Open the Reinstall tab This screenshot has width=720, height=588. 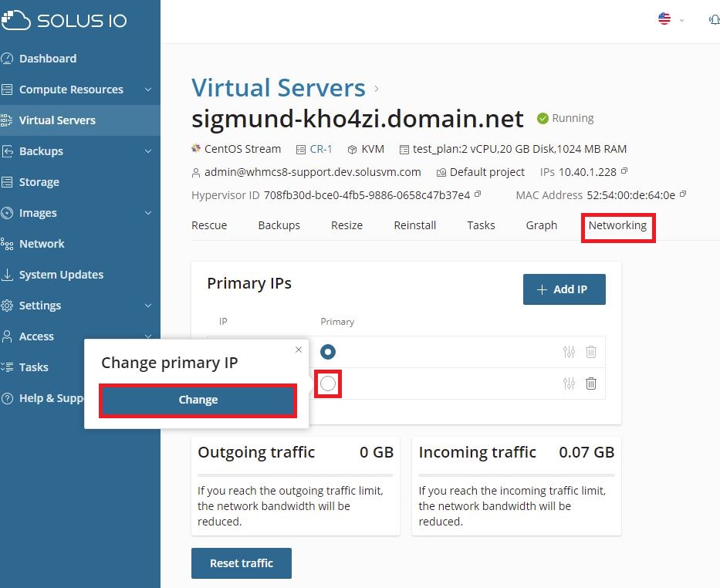[414, 225]
